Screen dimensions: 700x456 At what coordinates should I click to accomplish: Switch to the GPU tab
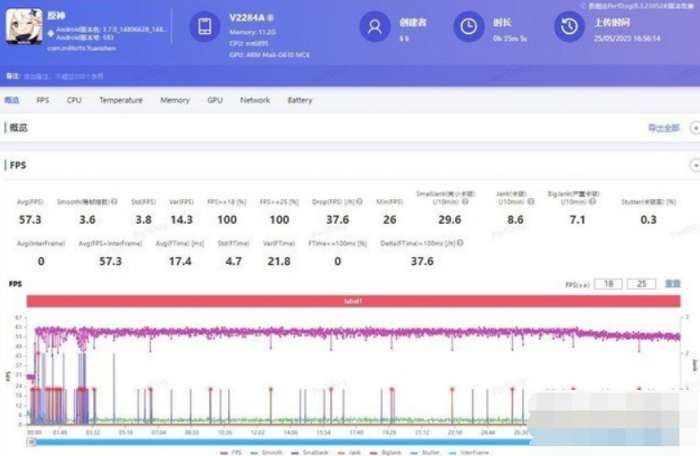point(215,100)
